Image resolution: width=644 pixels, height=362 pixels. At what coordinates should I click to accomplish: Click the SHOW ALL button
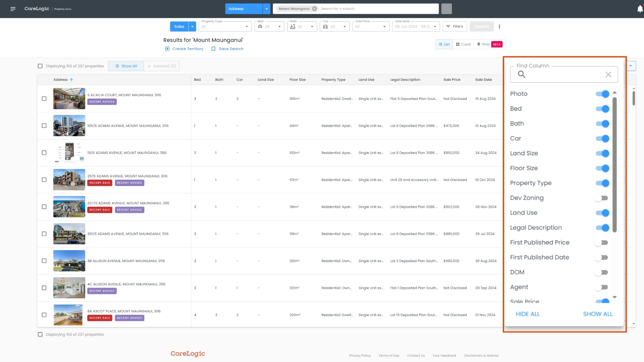pos(598,314)
